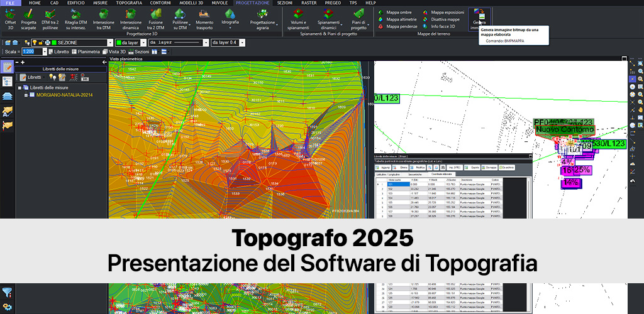Switch to the HOME ribbon tab
Image resolution: width=644 pixels, height=314 pixels.
click(x=35, y=3)
